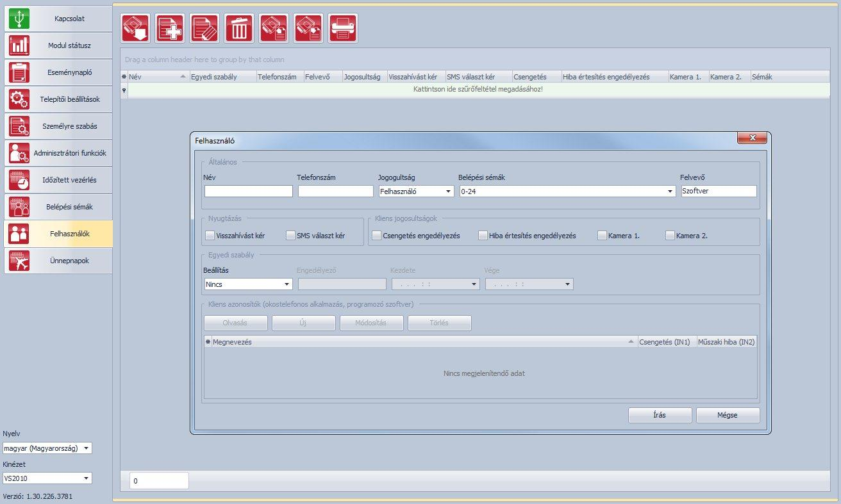Viewport: 841px width, 504px height.
Task: Close the Felhasználó dialog with X
Action: tap(752, 138)
